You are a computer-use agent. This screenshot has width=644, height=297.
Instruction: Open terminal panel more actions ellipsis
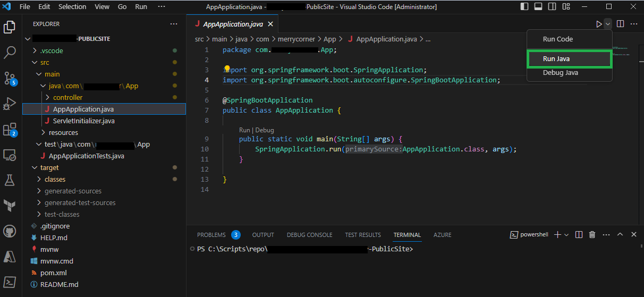click(606, 234)
